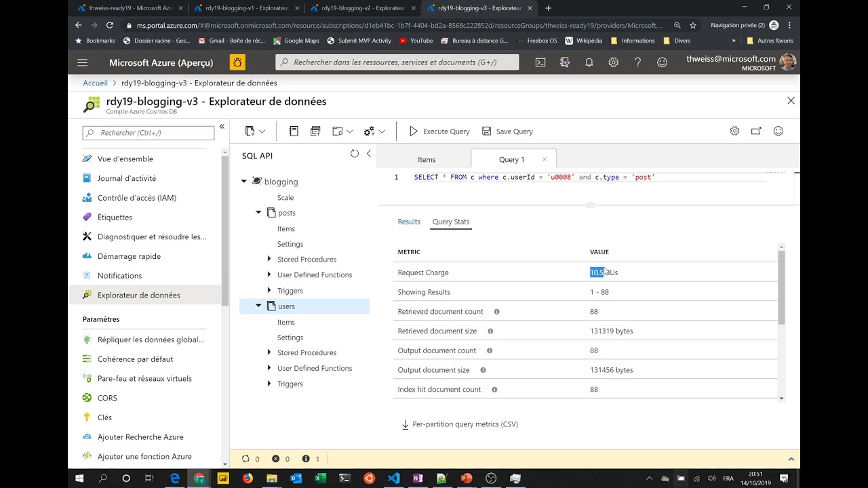
Task: Open Contrôle d'accès (IAM)
Action: point(137,198)
